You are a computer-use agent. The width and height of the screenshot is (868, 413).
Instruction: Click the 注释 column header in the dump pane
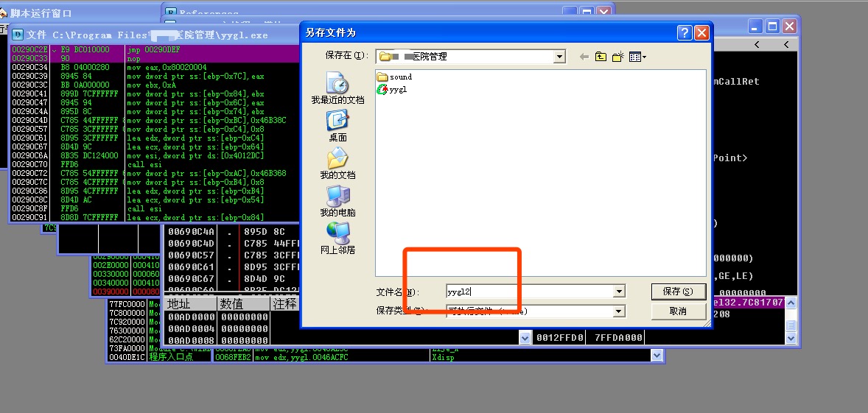click(x=284, y=304)
